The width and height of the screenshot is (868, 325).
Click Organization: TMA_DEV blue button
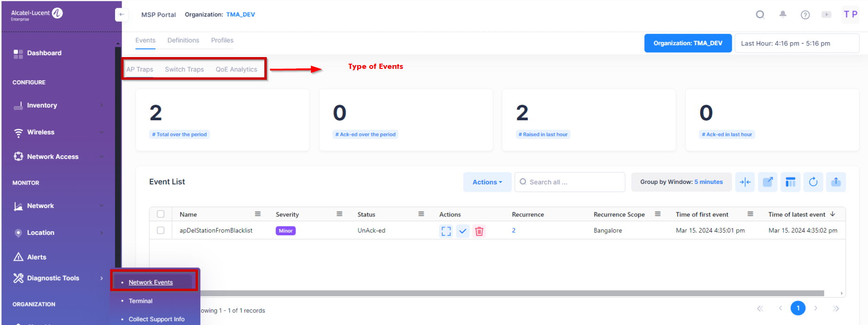pos(688,43)
